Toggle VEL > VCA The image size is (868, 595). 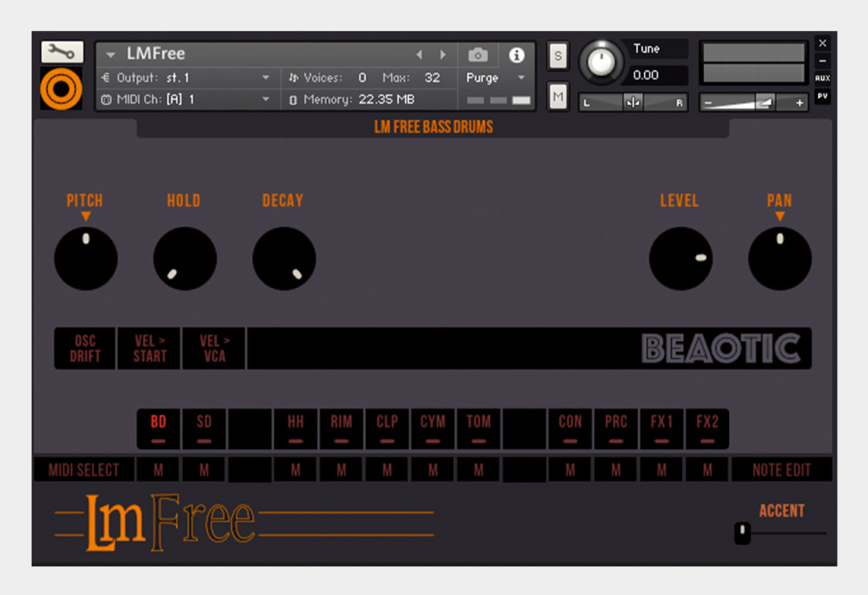[x=213, y=347]
